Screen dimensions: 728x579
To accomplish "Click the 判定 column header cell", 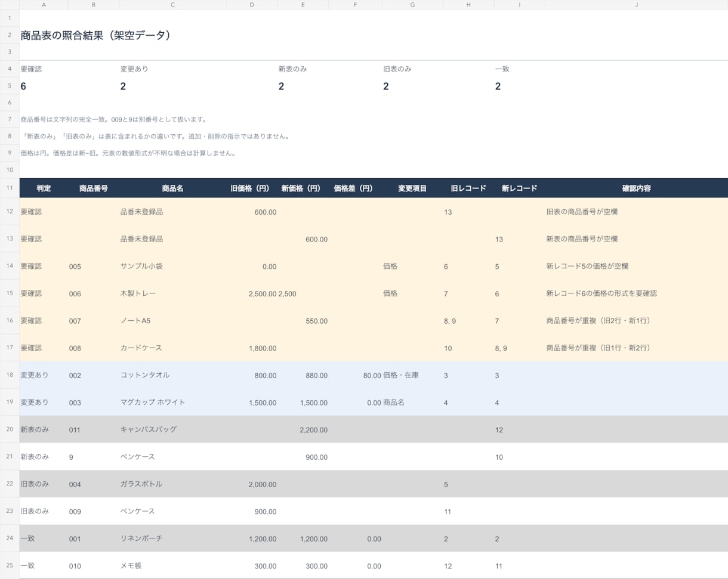I will click(44, 188).
